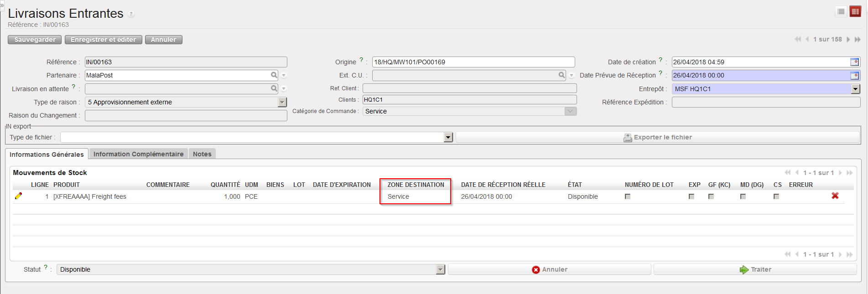Viewport: 868px width, 294px height.
Task: Enable the CS checkbox on line 1
Action: (x=776, y=196)
